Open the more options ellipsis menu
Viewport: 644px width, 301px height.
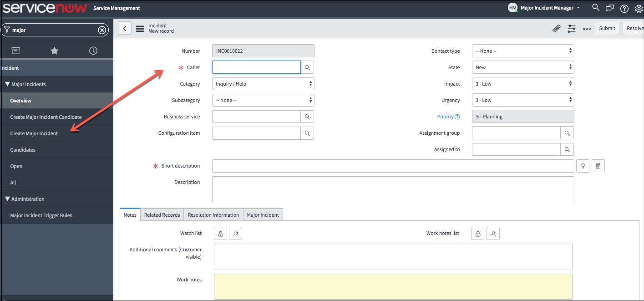point(587,28)
